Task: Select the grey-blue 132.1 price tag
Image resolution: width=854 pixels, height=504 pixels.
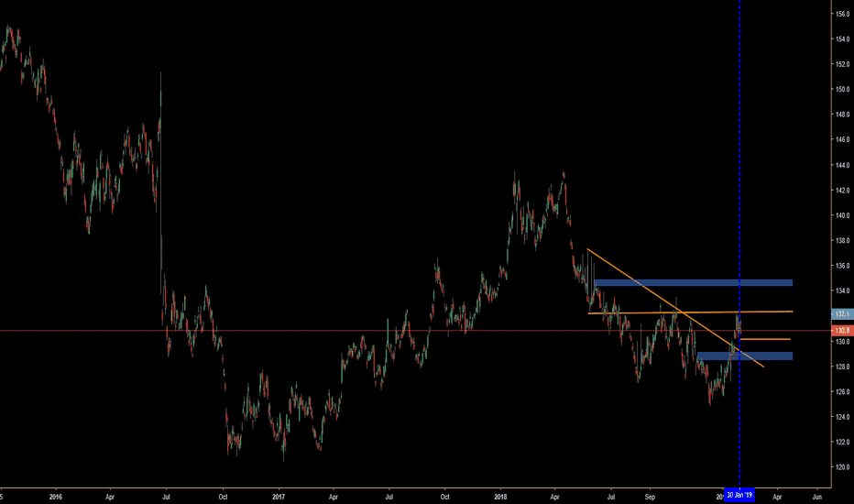Action: coord(843,314)
